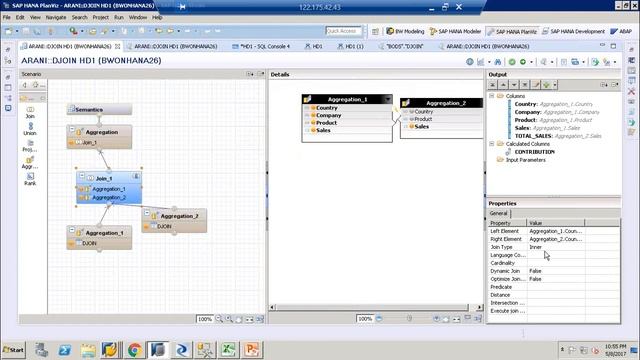
Task: Click the Quick Access search field
Action: [343, 31]
